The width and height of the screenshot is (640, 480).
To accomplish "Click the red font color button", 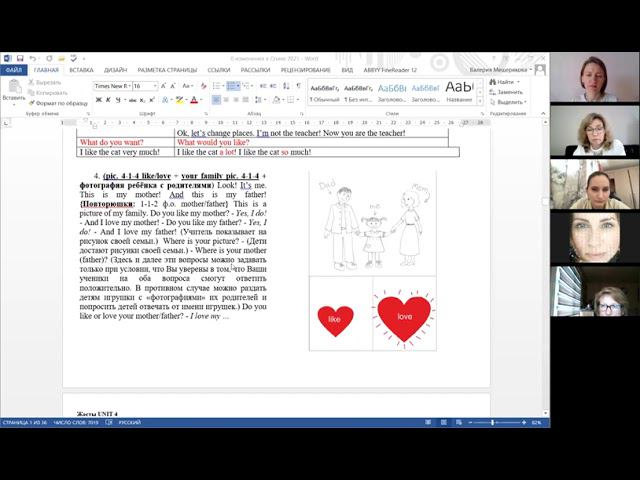I will [194, 100].
